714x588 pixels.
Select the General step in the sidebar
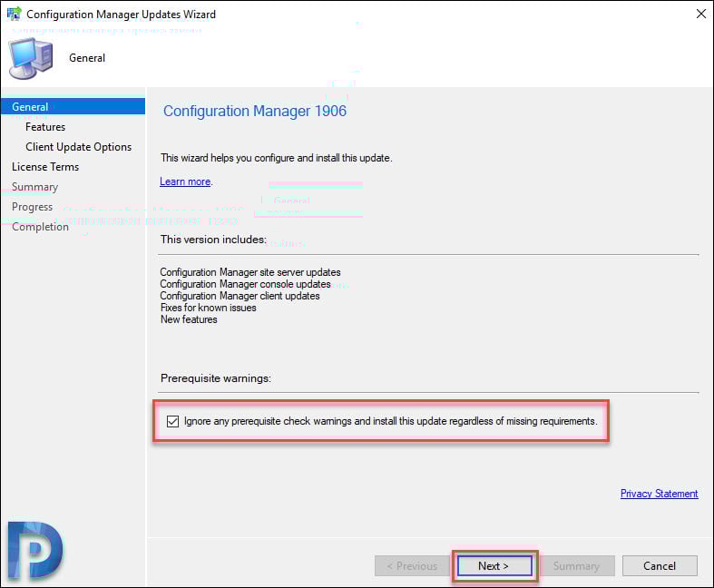(73, 106)
